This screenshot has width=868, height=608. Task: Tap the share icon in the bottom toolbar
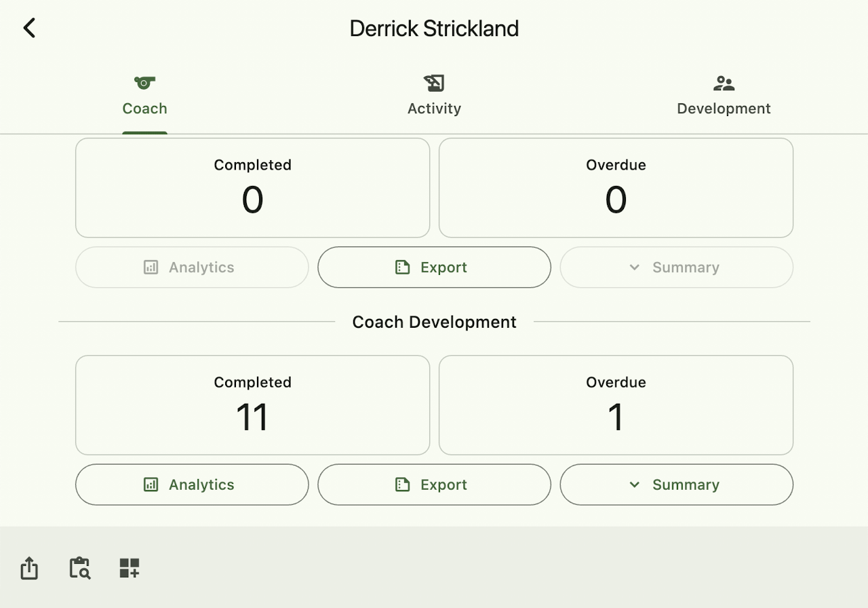29,568
